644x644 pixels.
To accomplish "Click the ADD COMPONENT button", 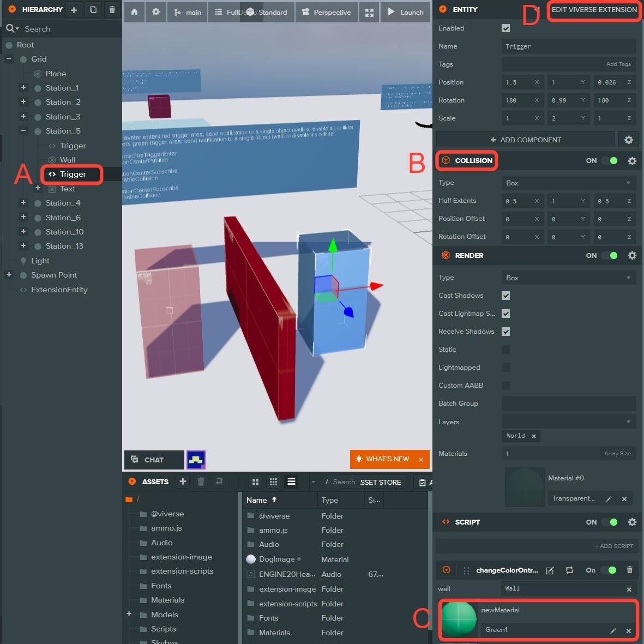I will pyautogui.click(x=525, y=140).
